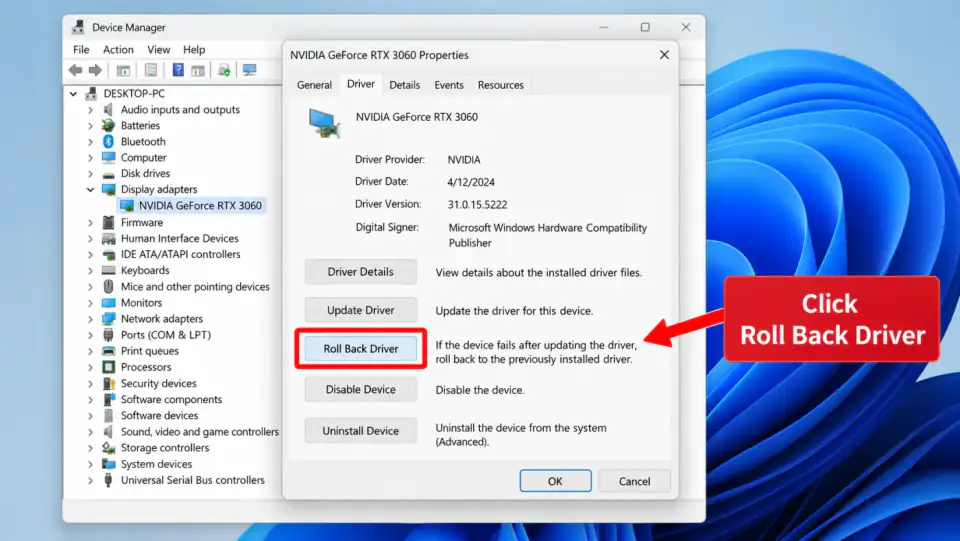Open the Resources tab

[x=501, y=85]
